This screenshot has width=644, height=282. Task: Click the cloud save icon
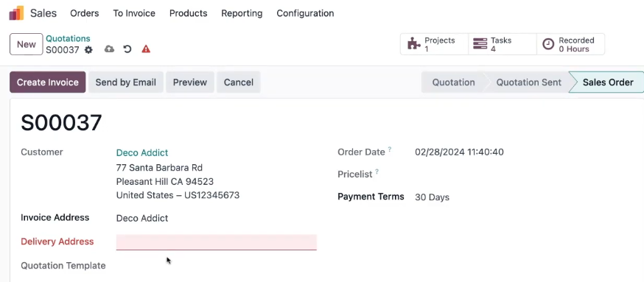coord(109,49)
